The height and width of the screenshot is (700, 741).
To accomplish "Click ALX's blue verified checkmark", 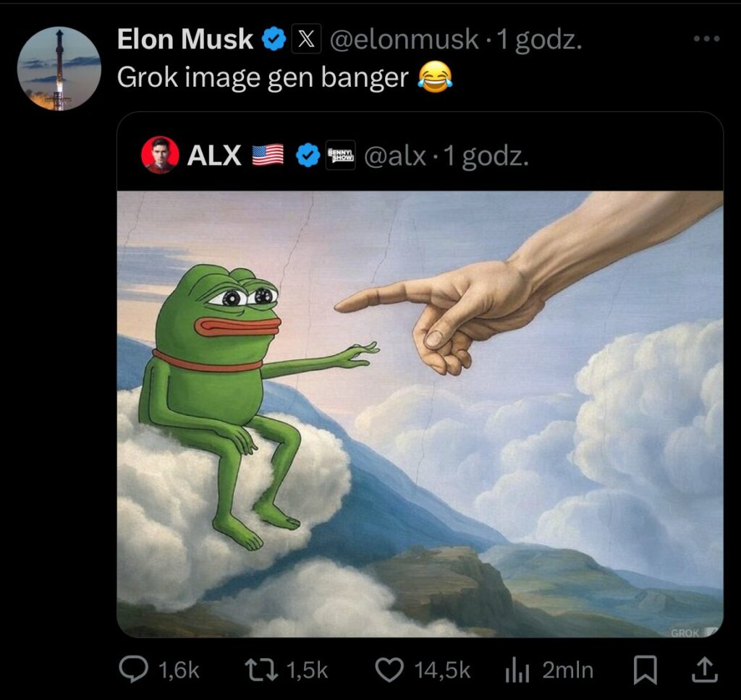I will tap(308, 155).
